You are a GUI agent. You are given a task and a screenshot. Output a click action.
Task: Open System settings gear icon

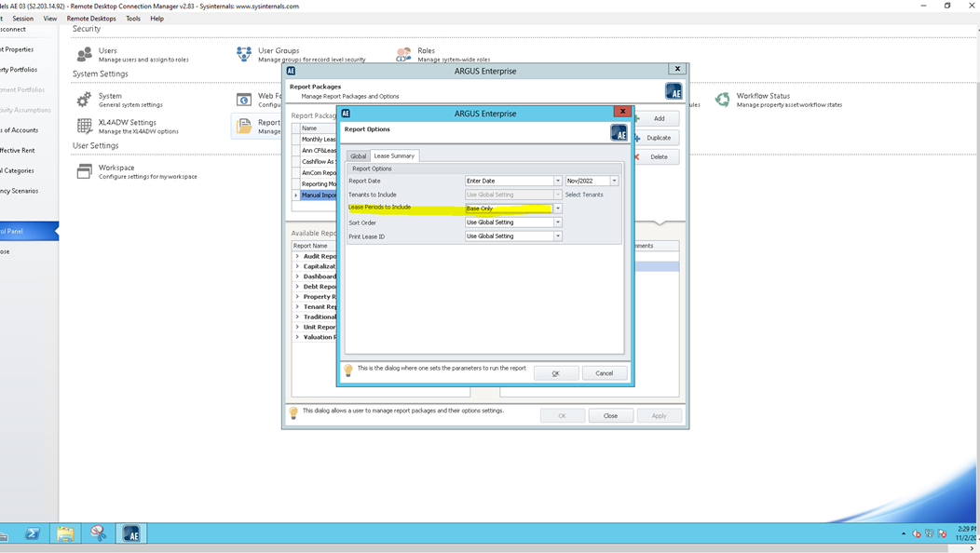point(85,100)
